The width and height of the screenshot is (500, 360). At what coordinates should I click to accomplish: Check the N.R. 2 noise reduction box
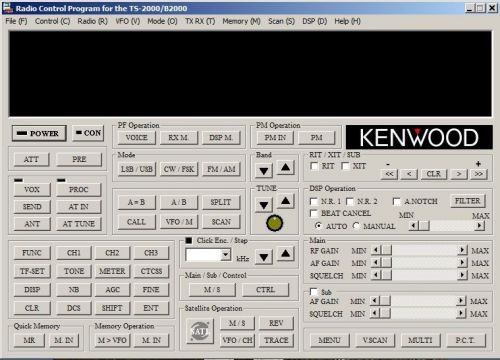tap(350, 201)
